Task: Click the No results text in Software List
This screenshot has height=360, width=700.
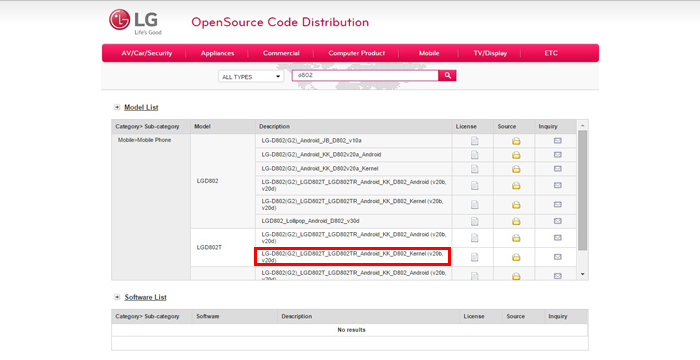Action: coord(351,330)
